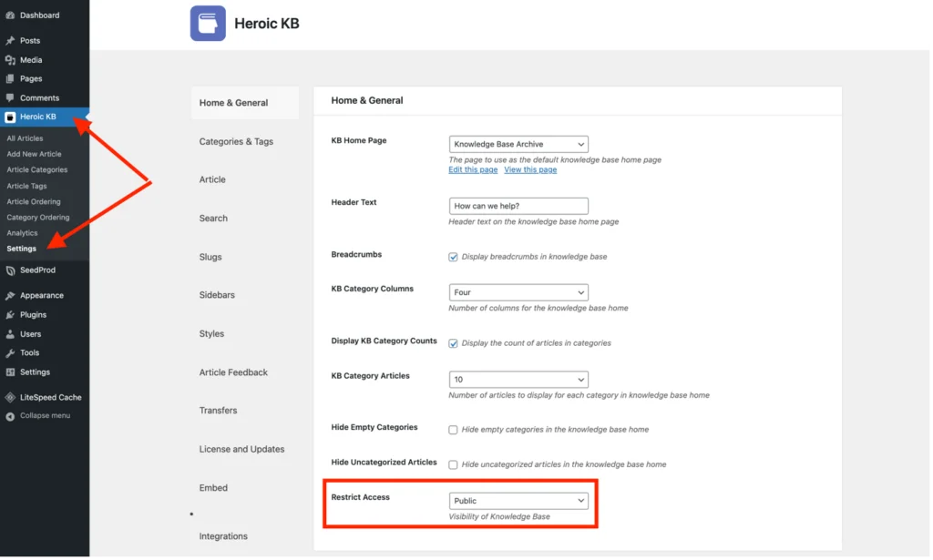Select the Transfers settings tab

coord(219,412)
